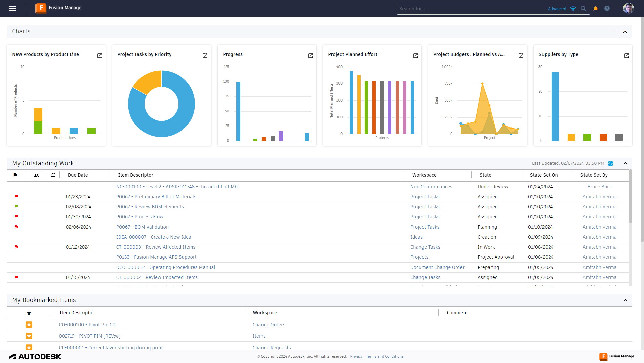Open the hamburger navigation menu
This screenshot has width=644, height=363.
[12, 8]
